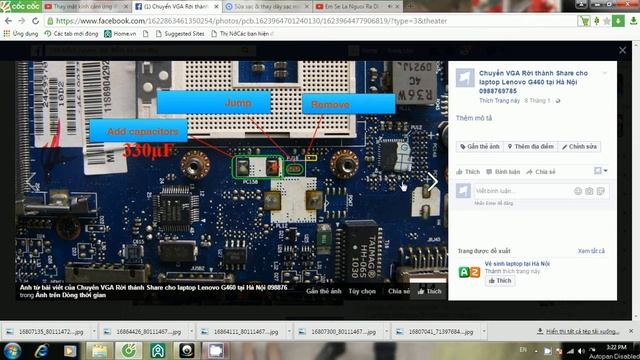Attach photo with camera icon in comment box

click(589, 191)
